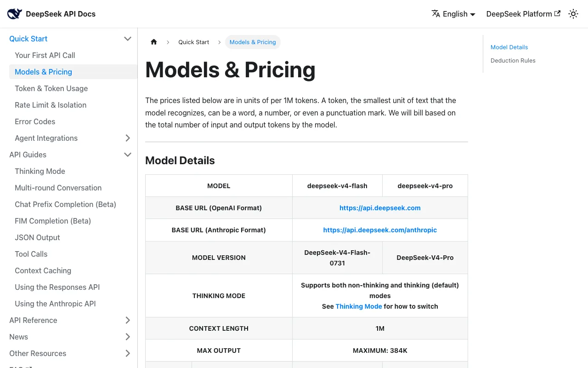Jump to Model Details in table of contents
588x368 pixels.
(x=509, y=47)
